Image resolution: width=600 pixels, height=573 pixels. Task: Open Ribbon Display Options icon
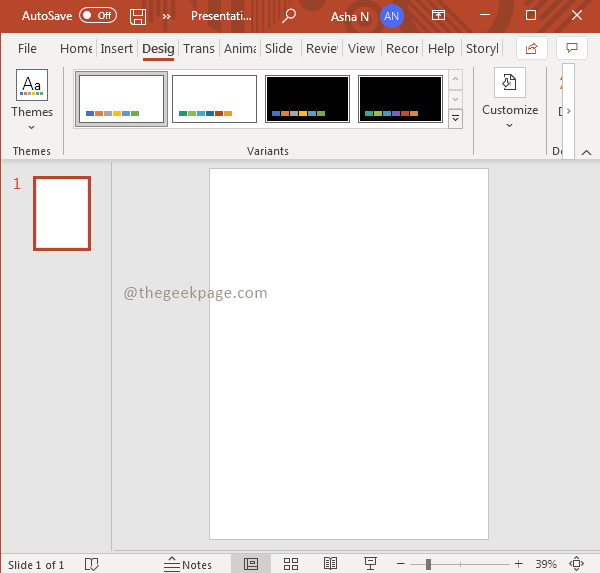pyautogui.click(x=439, y=15)
